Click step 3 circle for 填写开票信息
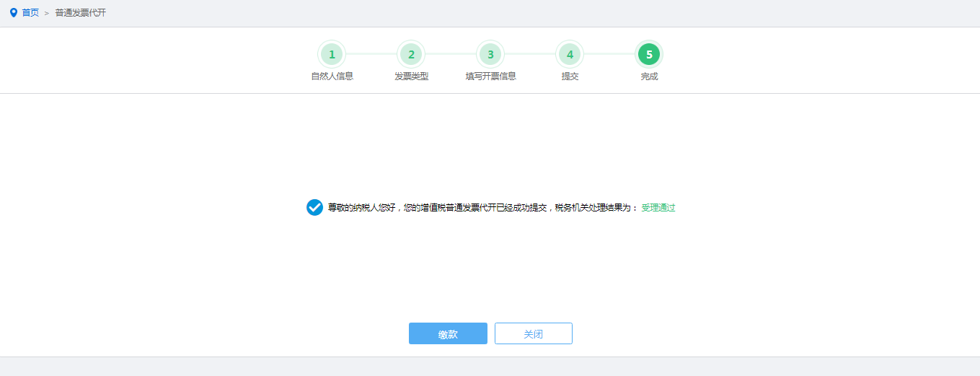The image size is (980, 376). pyautogui.click(x=490, y=54)
